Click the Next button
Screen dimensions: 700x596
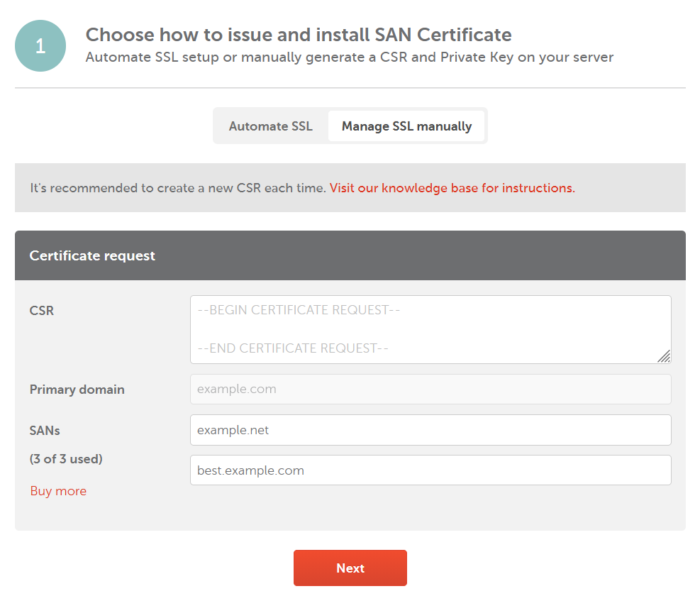350,568
